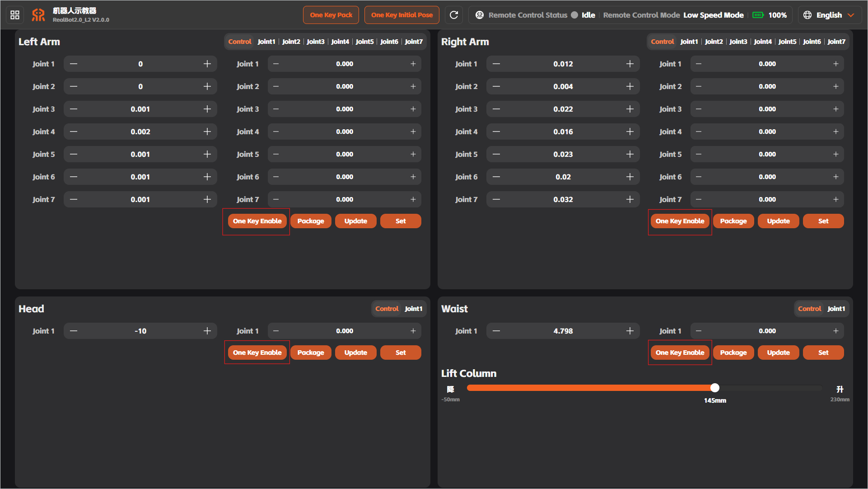
Task: Increase Waist Joint 1 0.000 value
Action: (x=836, y=331)
